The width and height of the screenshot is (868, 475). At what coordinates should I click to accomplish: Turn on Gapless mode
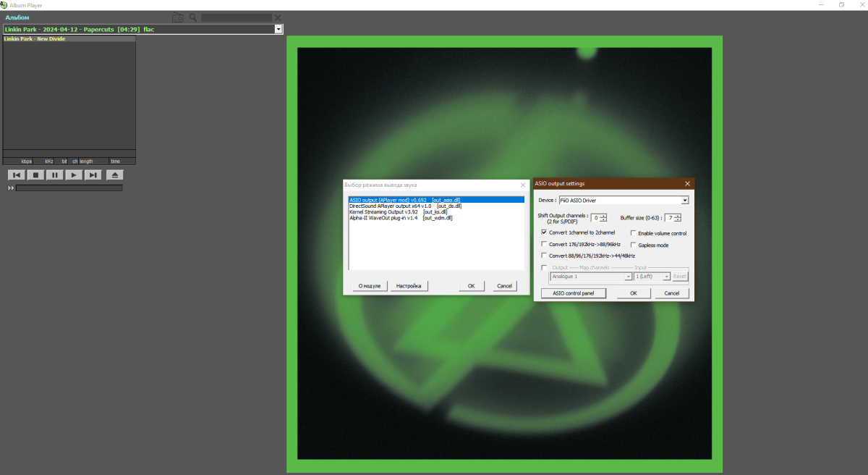tap(633, 245)
